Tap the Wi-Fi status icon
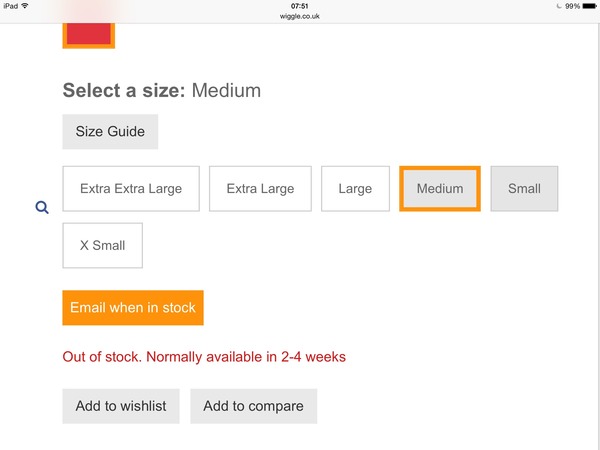 (x=25, y=6)
